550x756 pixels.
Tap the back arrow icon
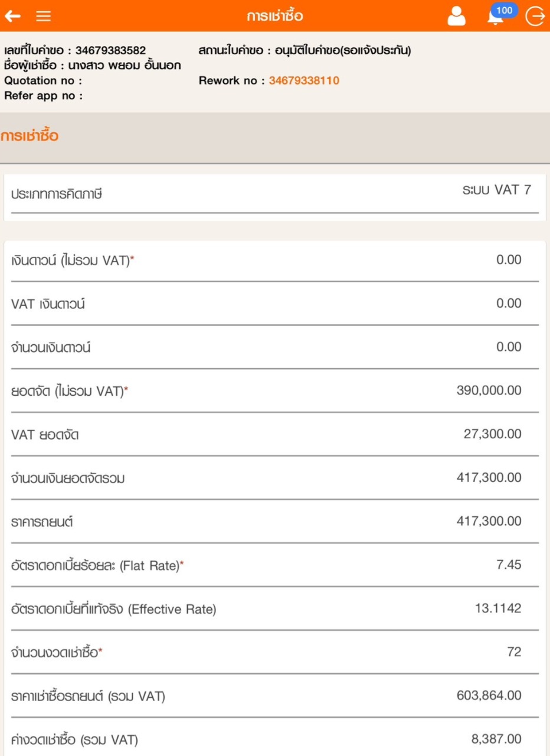pyautogui.click(x=13, y=17)
